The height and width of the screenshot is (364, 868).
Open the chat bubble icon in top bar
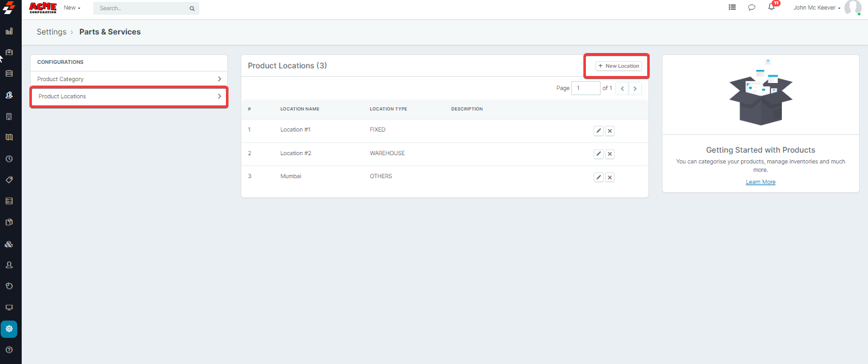click(x=752, y=8)
